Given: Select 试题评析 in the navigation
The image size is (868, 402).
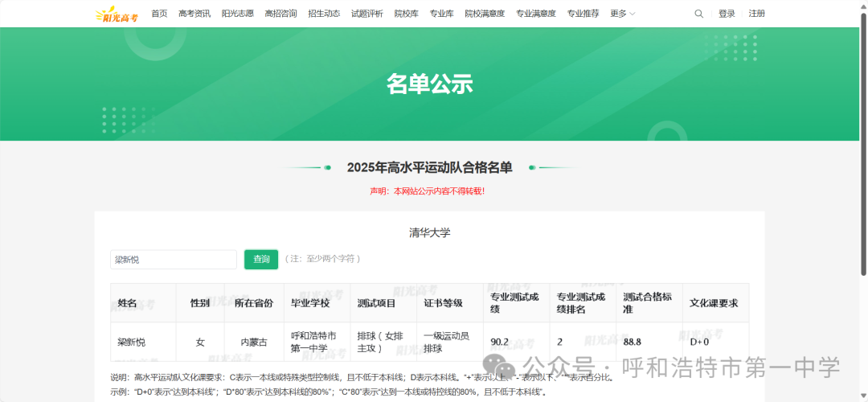Looking at the screenshot, I should click(367, 14).
